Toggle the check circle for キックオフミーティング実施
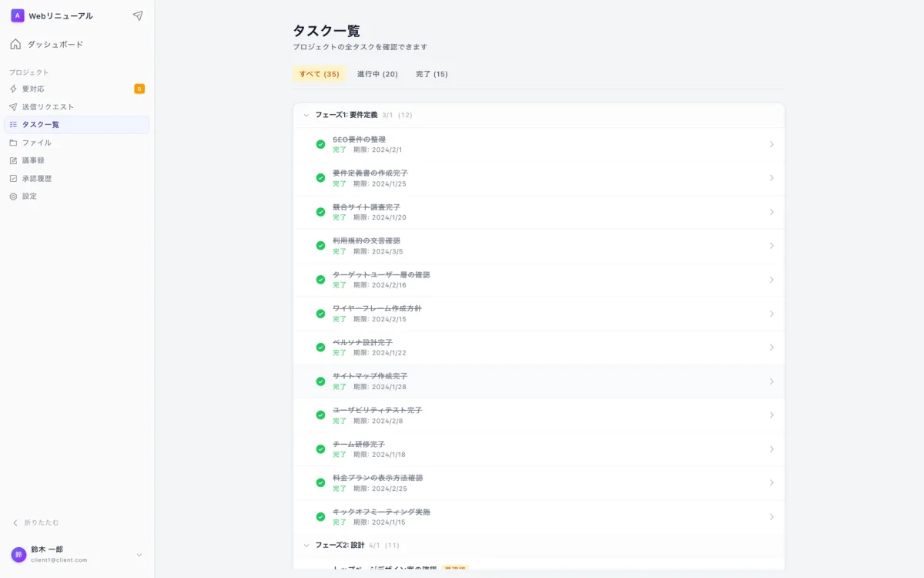The height and width of the screenshot is (578, 924). (x=320, y=517)
